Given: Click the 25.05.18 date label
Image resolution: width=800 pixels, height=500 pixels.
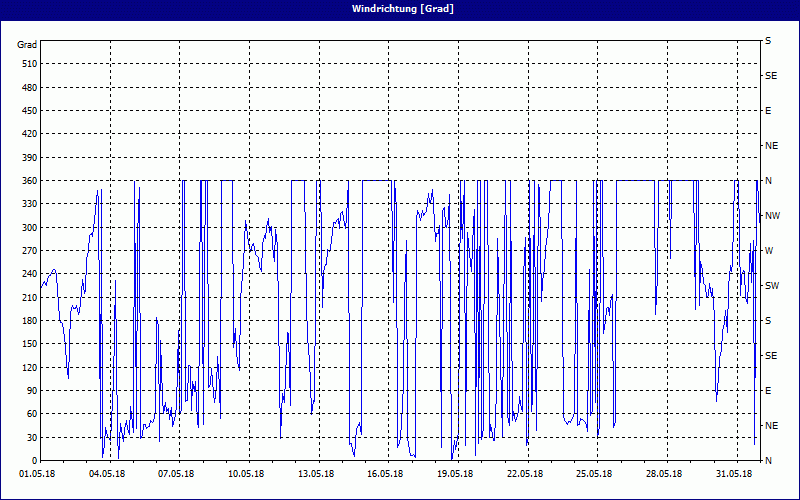Looking at the screenshot, I should [594, 474].
